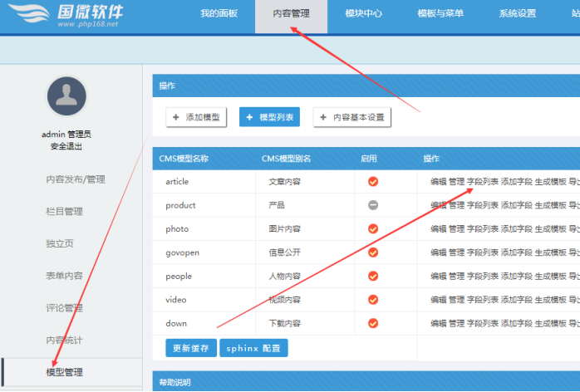Click enabled check icon for video row

[x=372, y=300]
